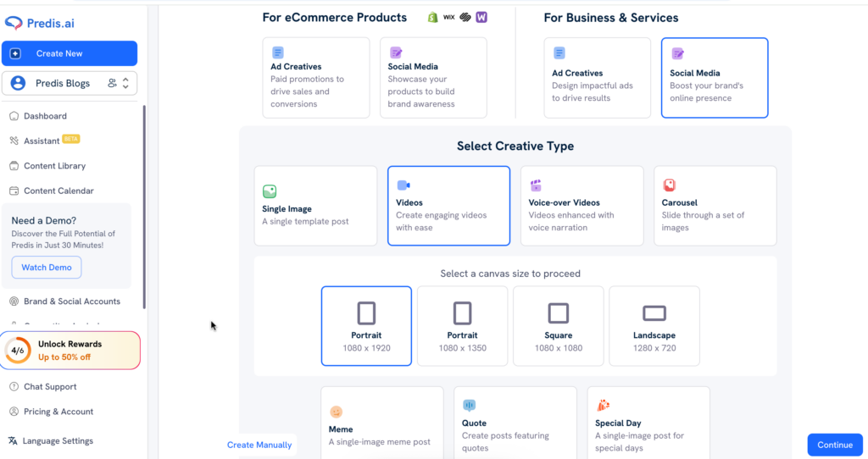Viewport: 868px width, 459px height.
Task: Click the Quote card icon
Action: [x=470, y=406]
